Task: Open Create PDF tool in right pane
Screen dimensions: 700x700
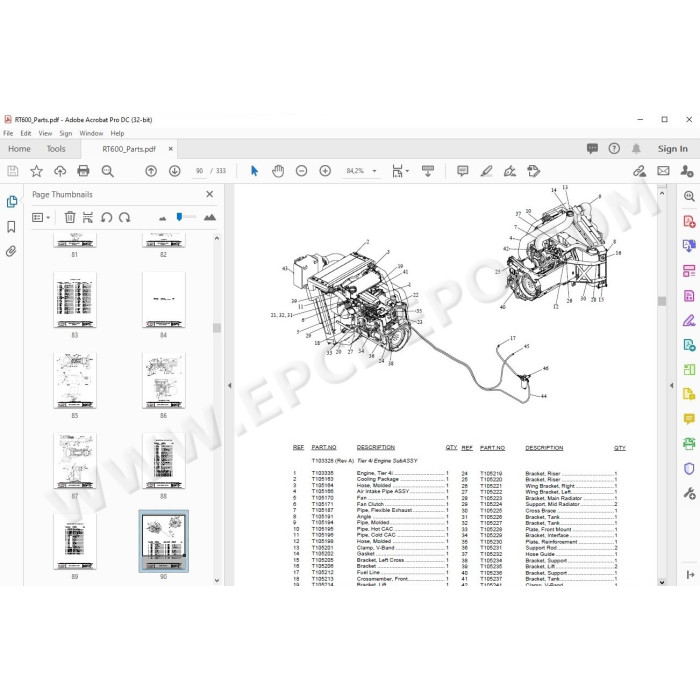Action: tap(689, 221)
